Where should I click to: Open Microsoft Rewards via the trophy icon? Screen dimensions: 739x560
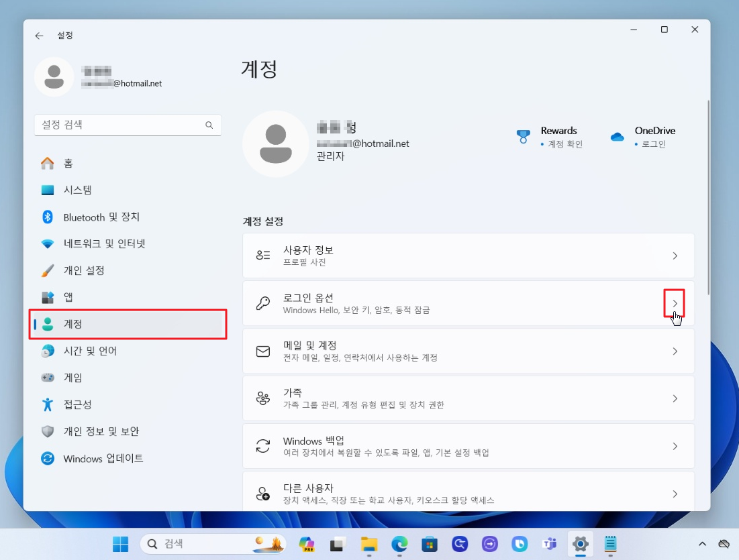[x=523, y=136]
